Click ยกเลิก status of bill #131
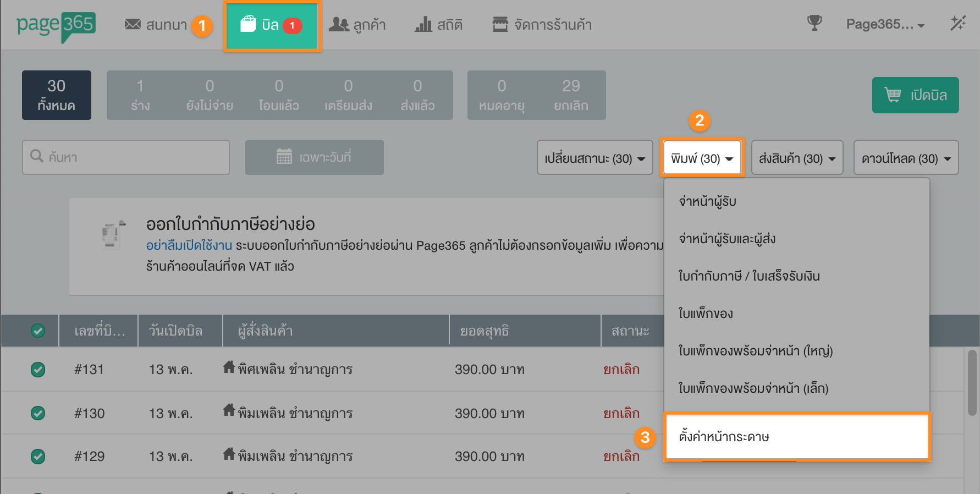 click(x=621, y=369)
